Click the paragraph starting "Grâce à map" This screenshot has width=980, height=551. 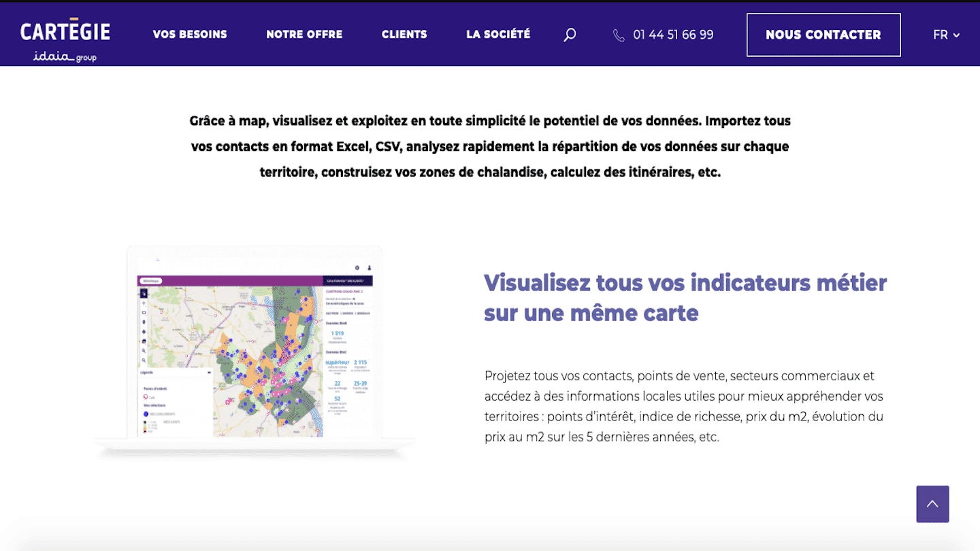pyautogui.click(x=490, y=146)
